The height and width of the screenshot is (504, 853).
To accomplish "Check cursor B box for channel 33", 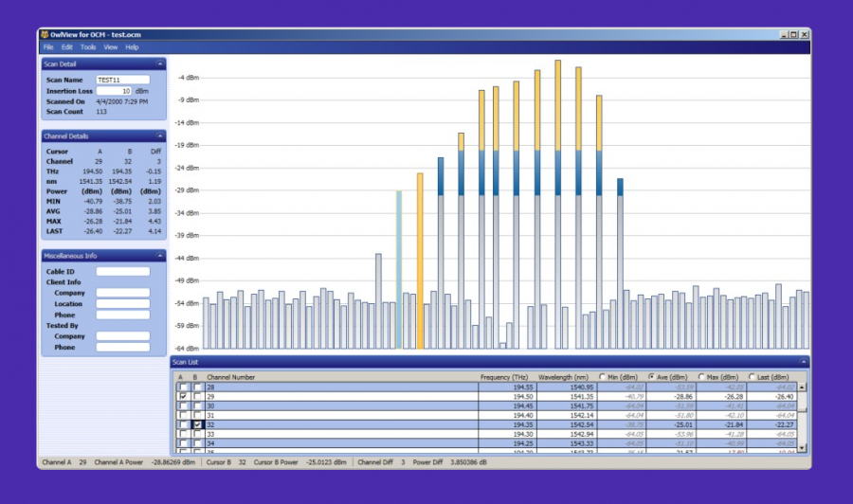I will point(197,434).
